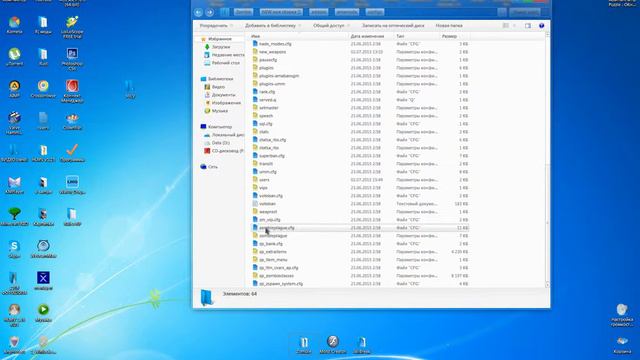Image resolution: width=640 pixels, height=360 pixels.
Task: Select the sql.cfg file
Action: 359,124
